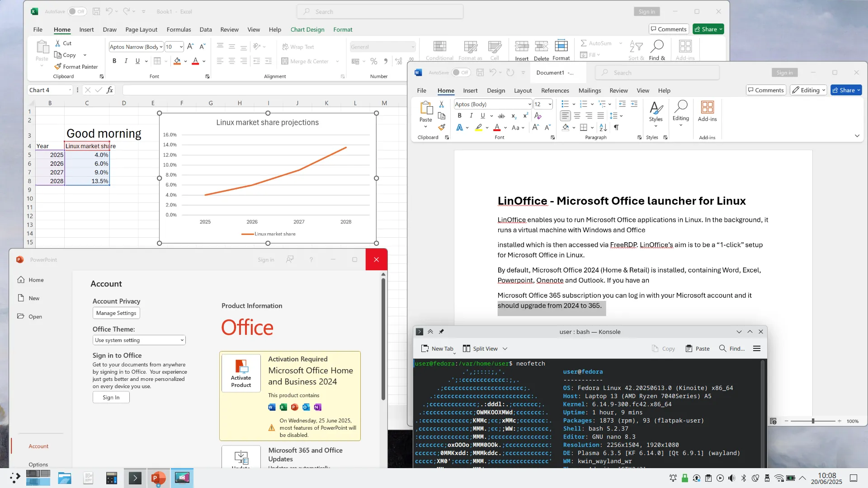Toggle Bold formatting in Word

pyautogui.click(x=460, y=116)
